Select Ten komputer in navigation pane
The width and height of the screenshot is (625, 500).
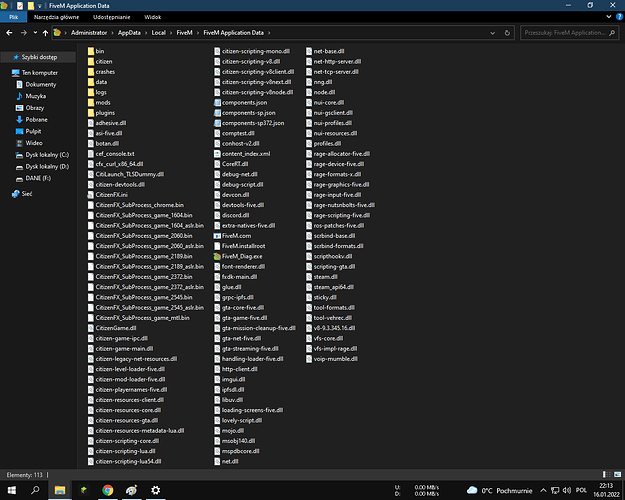[39, 73]
